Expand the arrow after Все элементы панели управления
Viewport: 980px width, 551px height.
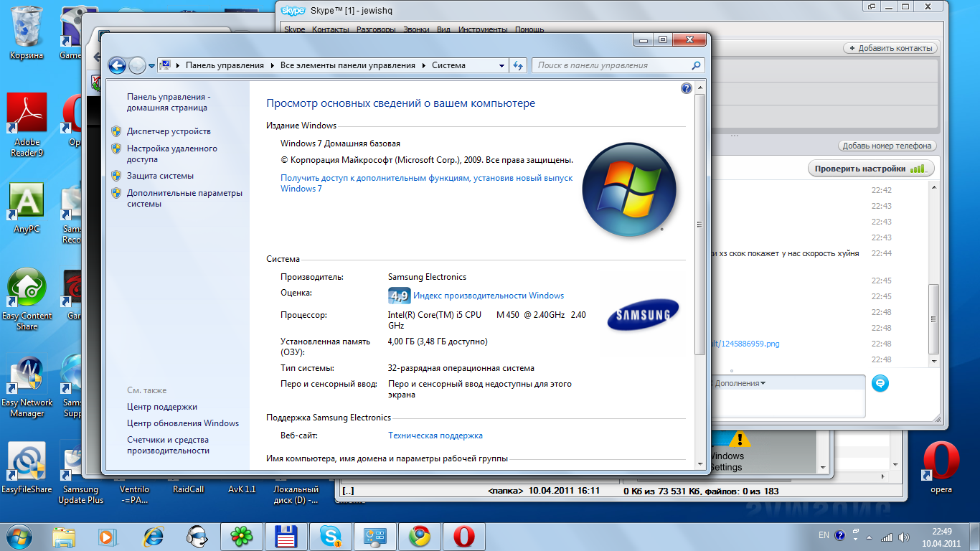point(424,65)
